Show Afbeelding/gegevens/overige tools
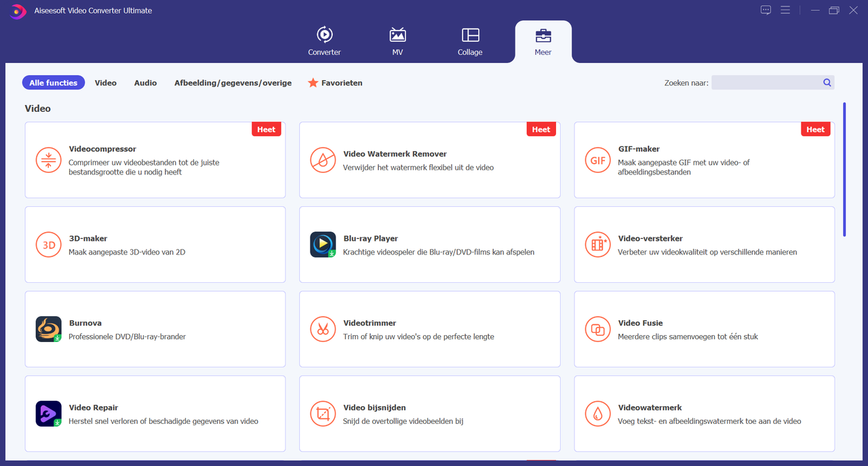 coord(233,83)
